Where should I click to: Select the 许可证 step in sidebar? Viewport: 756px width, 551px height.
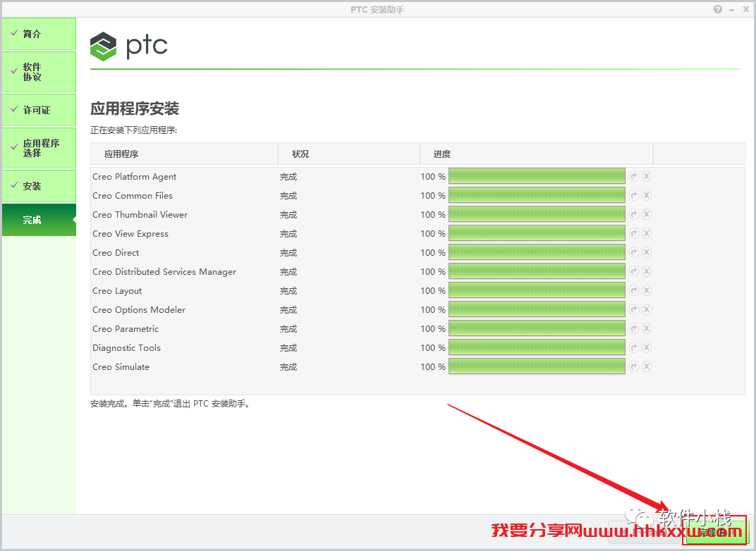tap(39, 110)
